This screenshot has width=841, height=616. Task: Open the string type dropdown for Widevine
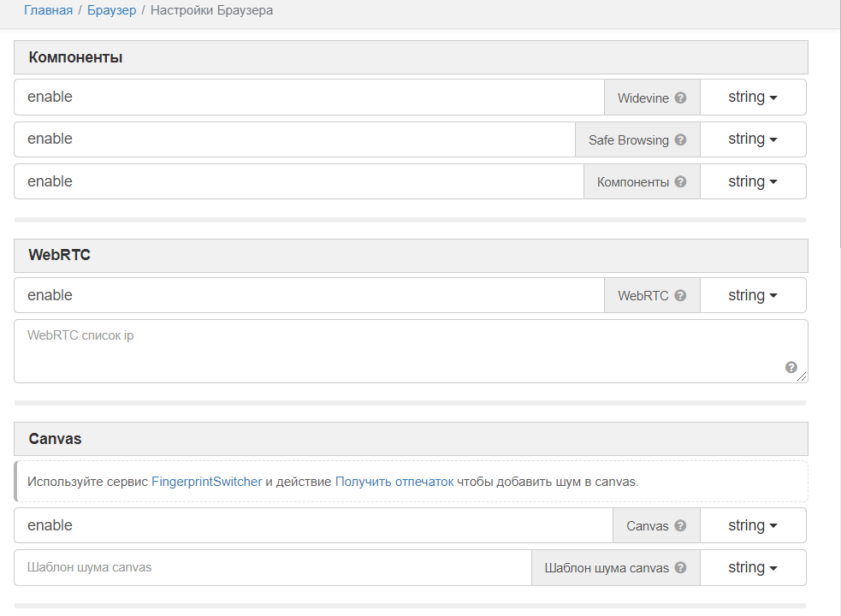[x=752, y=98]
